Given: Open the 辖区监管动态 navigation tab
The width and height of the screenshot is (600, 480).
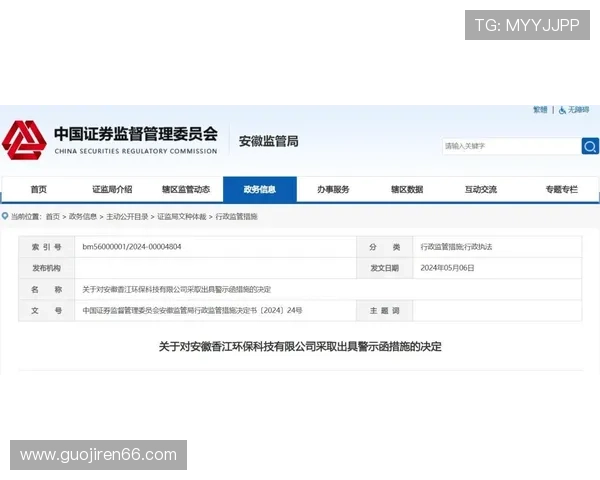Looking at the screenshot, I should 186,189.
